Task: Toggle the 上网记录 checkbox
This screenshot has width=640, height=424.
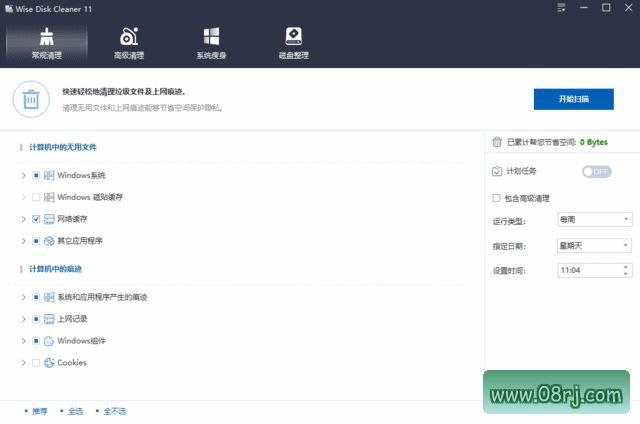Action: pos(36,319)
